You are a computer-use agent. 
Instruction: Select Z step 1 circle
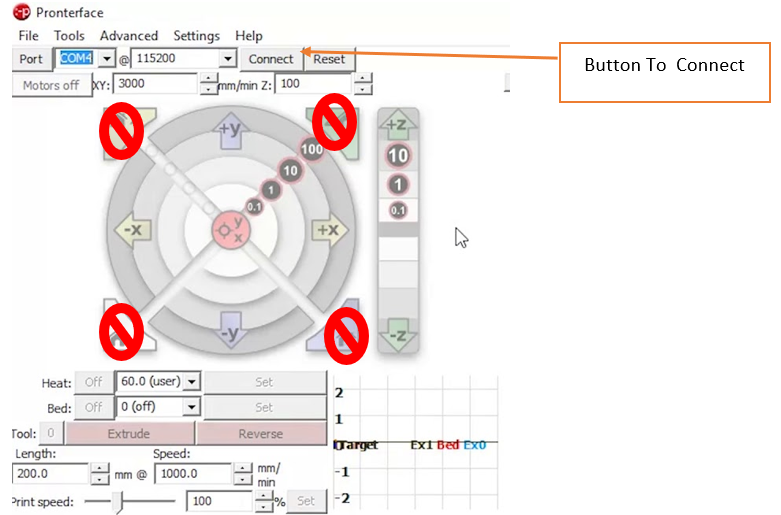(397, 185)
